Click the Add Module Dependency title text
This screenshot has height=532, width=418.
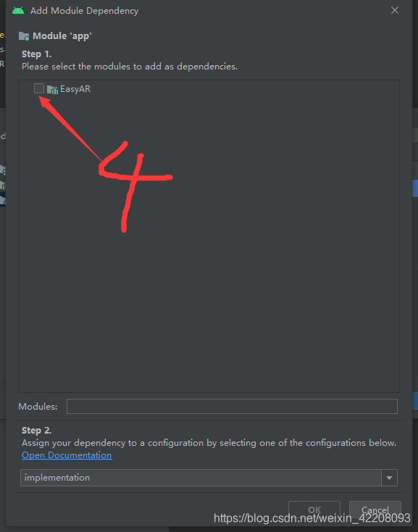click(x=85, y=11)
